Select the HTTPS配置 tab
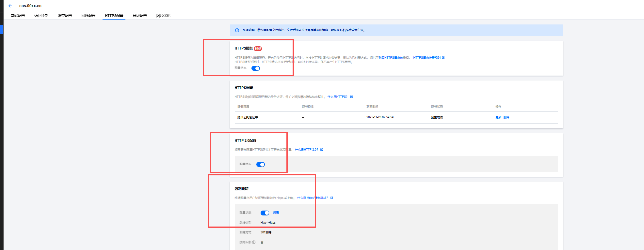The image size is (644, 250). [x=114, y=16]
